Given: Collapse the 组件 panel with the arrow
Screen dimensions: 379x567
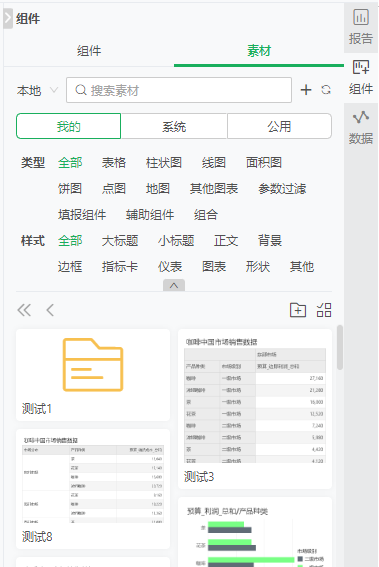Looking at the screenshot, I should pyautogui.click(x=8, y=18).
